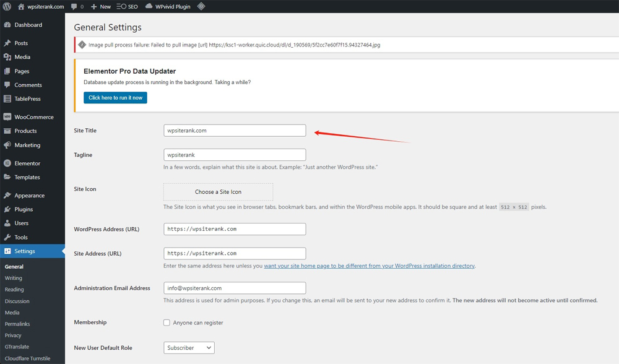Click the General Settings page heading
This screenshot has height=364, width=619.
pyautogui.click(x=108, y=27)
